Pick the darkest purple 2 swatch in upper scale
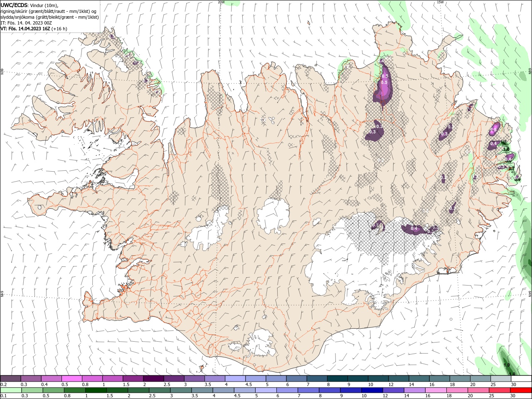Screen dimensions: 532x399 pos(153,379)
